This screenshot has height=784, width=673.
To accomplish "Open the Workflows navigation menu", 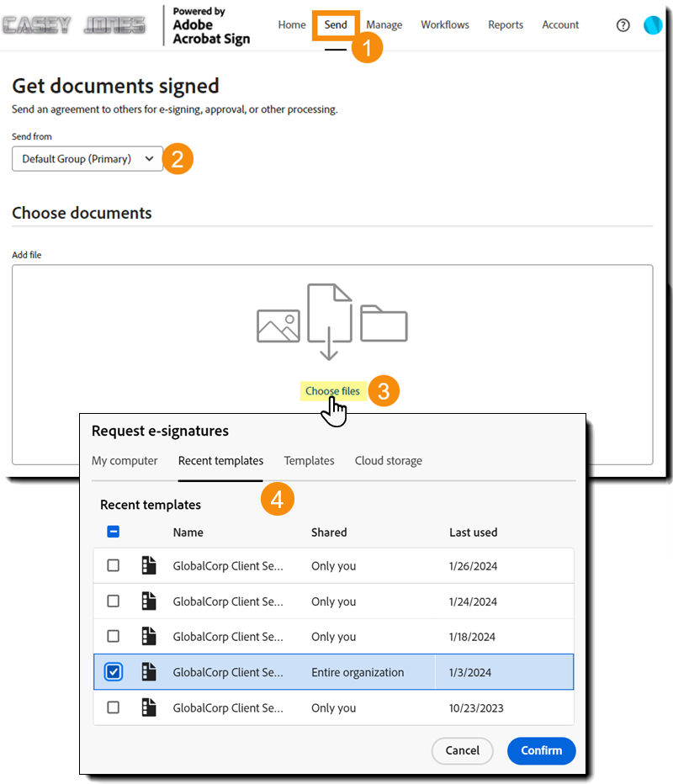I will pos(445,25).
